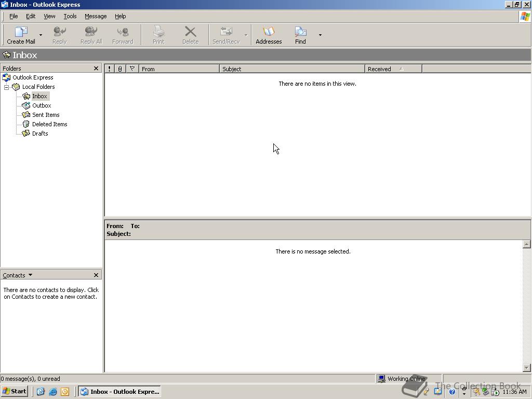Sort by Priority exclamation column

pyautogui.click(x=109, y=69)
